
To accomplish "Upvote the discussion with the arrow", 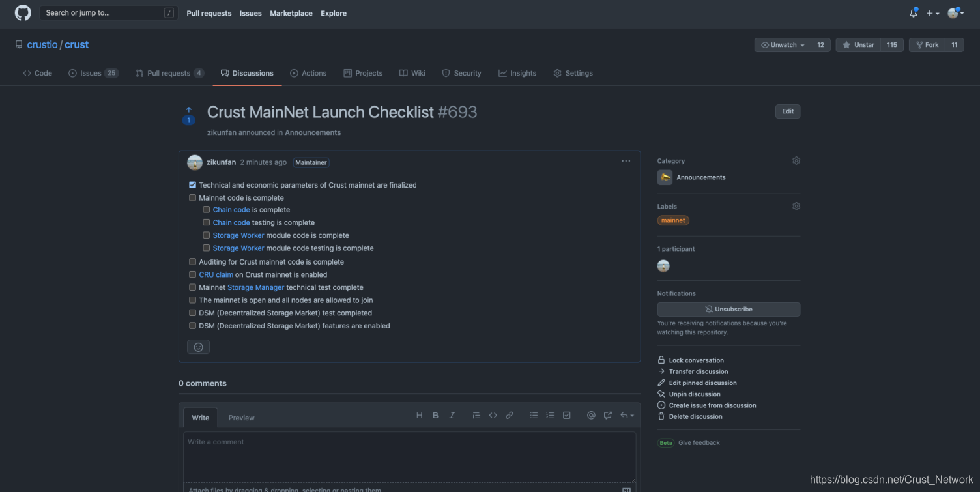I will 188,110.
